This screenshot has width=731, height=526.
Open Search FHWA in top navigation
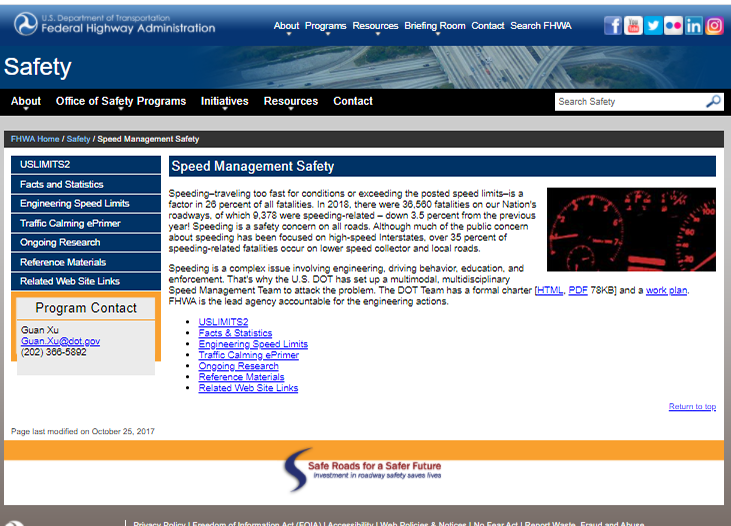[x=540, y=26]
